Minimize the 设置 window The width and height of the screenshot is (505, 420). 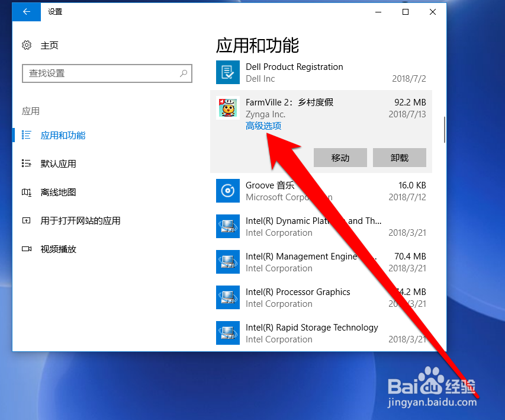378,12
